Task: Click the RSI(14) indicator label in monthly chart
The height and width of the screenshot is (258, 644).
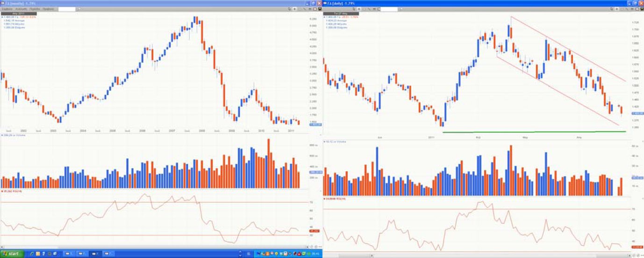Action: [x=11, y=192]
